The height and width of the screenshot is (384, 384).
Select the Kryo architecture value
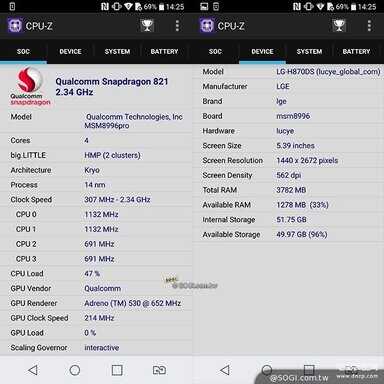92,170
